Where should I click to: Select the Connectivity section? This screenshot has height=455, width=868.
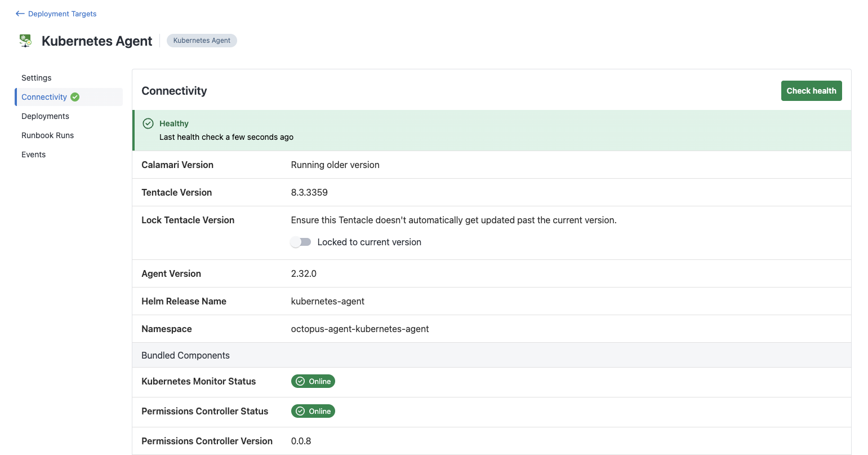click(x=44, y=96)
